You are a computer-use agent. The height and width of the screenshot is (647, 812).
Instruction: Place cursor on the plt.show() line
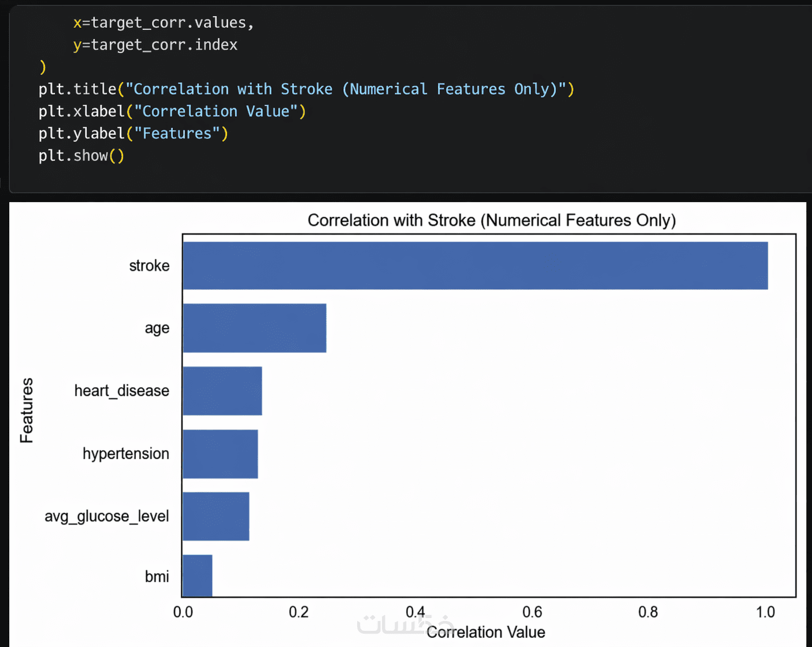point(81,155)
